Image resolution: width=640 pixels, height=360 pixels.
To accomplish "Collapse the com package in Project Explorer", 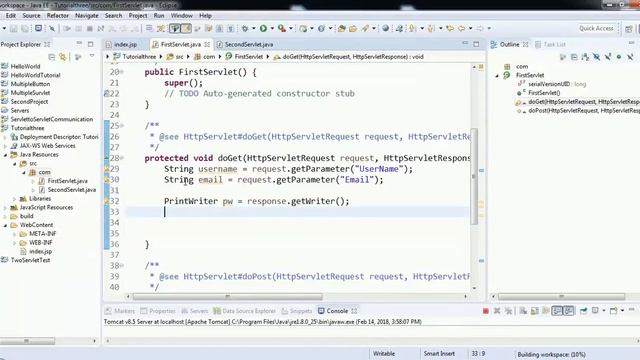I will coord(24,172).
